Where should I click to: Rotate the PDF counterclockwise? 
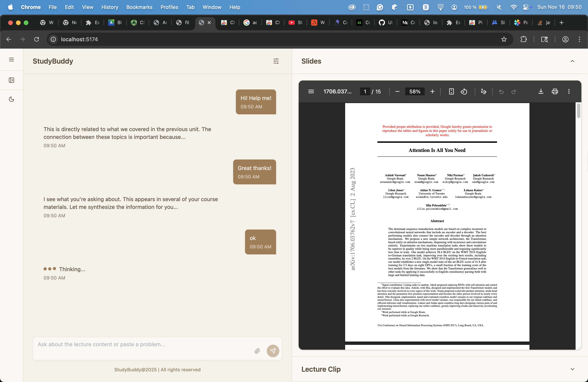pos(464,91)
